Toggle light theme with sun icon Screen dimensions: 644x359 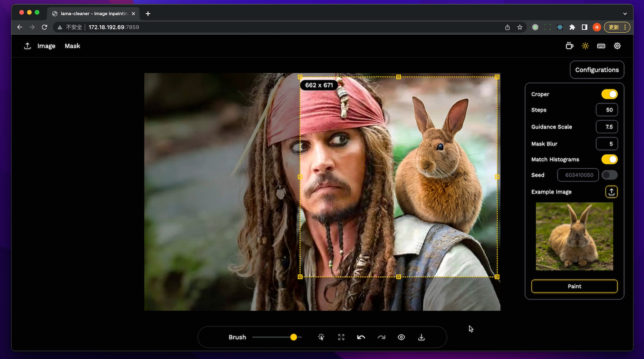[585, 46]
